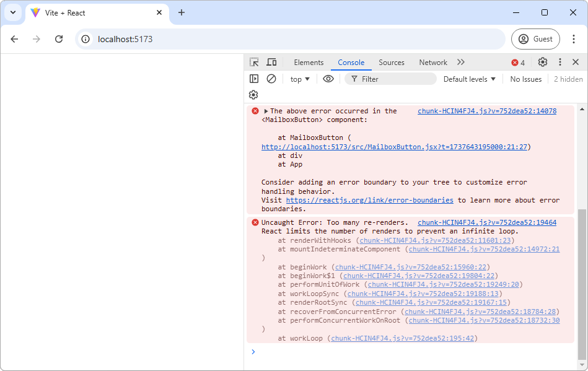Screen dimensions: 588x371
Task: Switch to the Network tab
Action: pos(433,63)
